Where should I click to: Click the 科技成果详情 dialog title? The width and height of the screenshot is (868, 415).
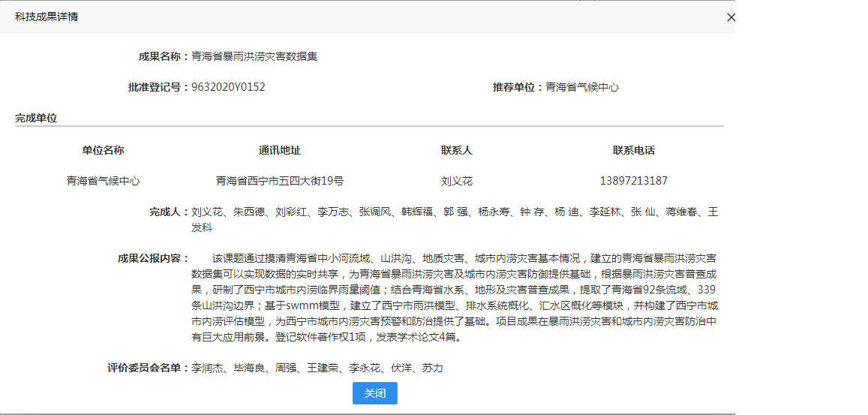coord(47,17)
